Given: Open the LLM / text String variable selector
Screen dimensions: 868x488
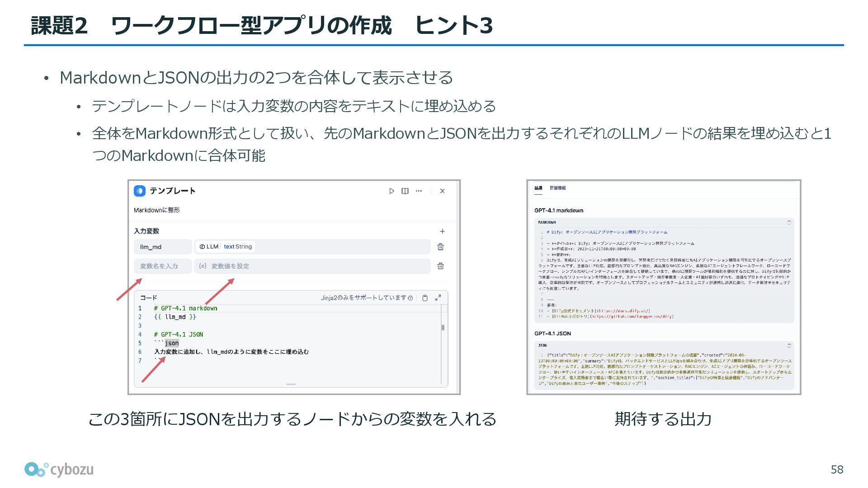Looking at the screenshot, I should pyautogui.click(x=312, y=247).
